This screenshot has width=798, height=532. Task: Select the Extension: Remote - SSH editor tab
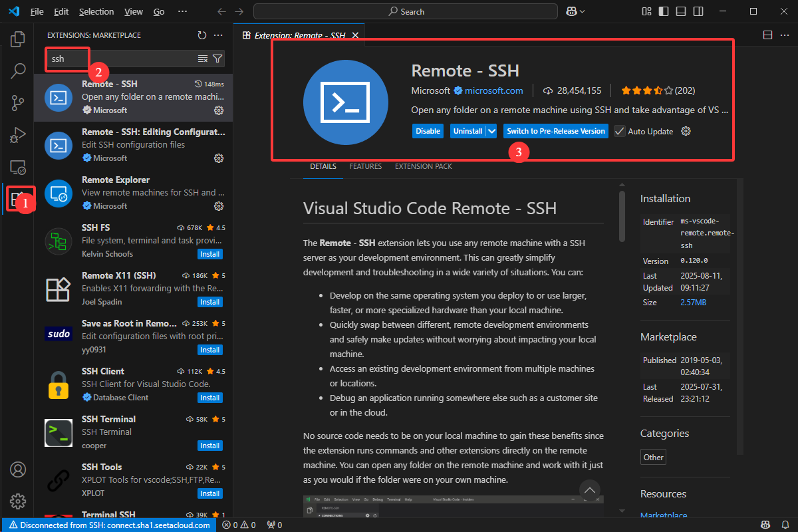coord(299,35)
